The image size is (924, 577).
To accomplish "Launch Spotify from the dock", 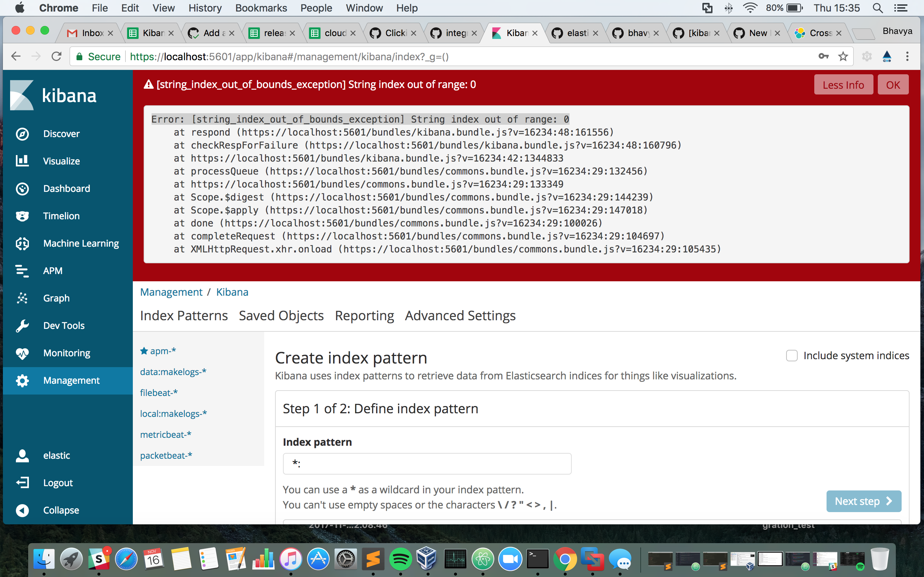I will (400, 559).
